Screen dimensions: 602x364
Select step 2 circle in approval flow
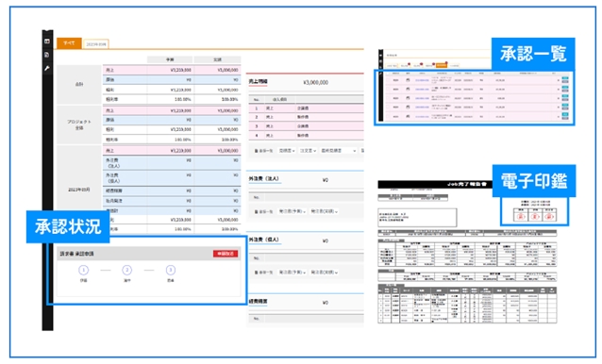pyautogui.click(x=127, y=271)
